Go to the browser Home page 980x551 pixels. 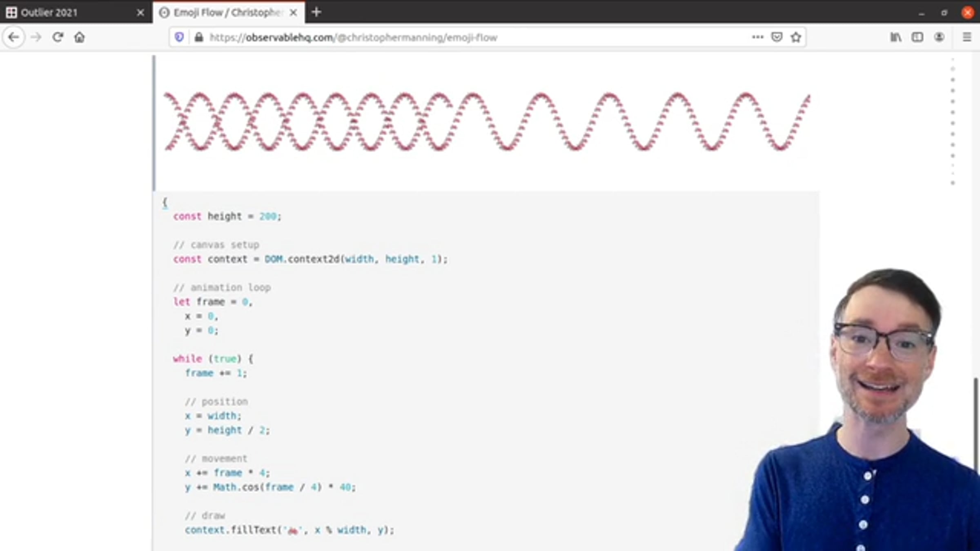pos(79,37)
